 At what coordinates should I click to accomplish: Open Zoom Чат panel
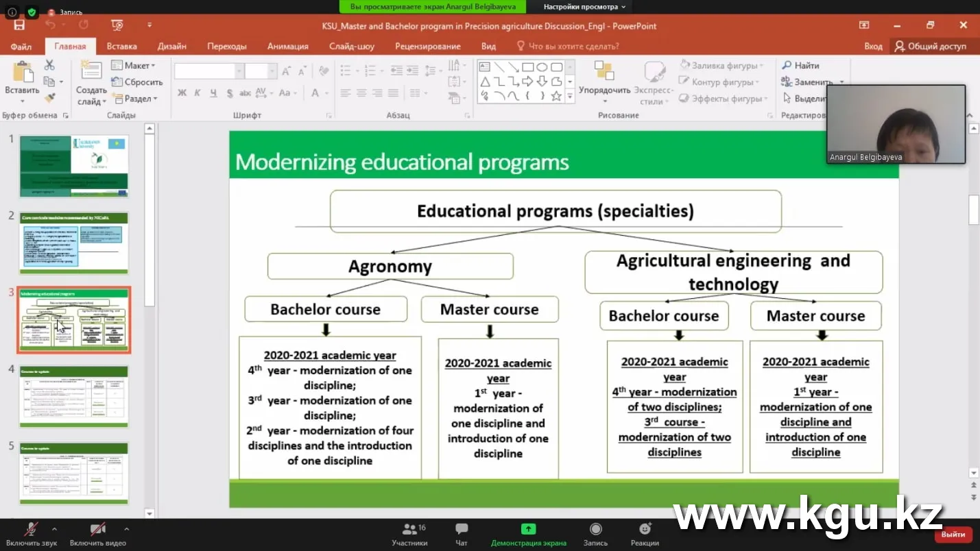(462, 534)
